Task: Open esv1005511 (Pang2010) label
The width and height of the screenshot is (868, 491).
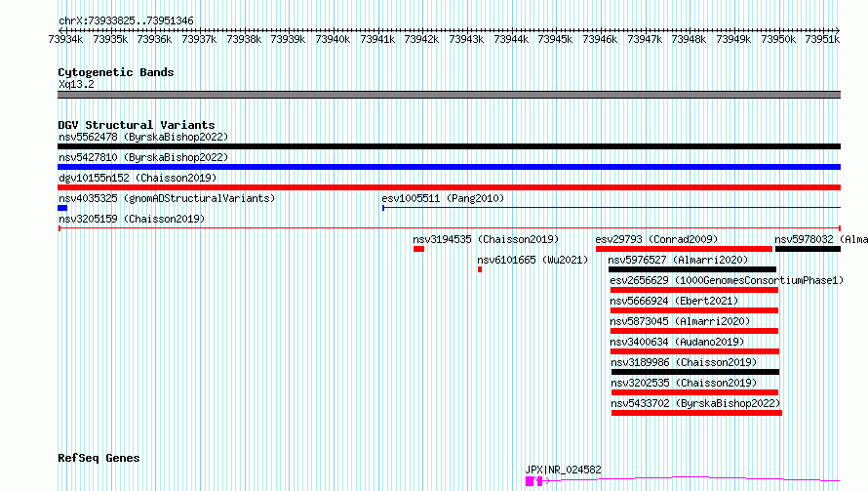Action: [443, 198]
